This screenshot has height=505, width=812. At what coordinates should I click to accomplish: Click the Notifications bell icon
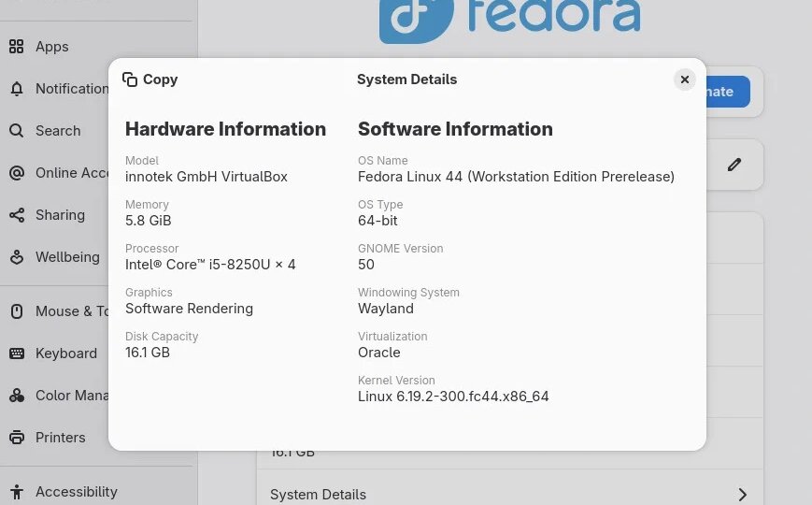[x=17, y=89]
